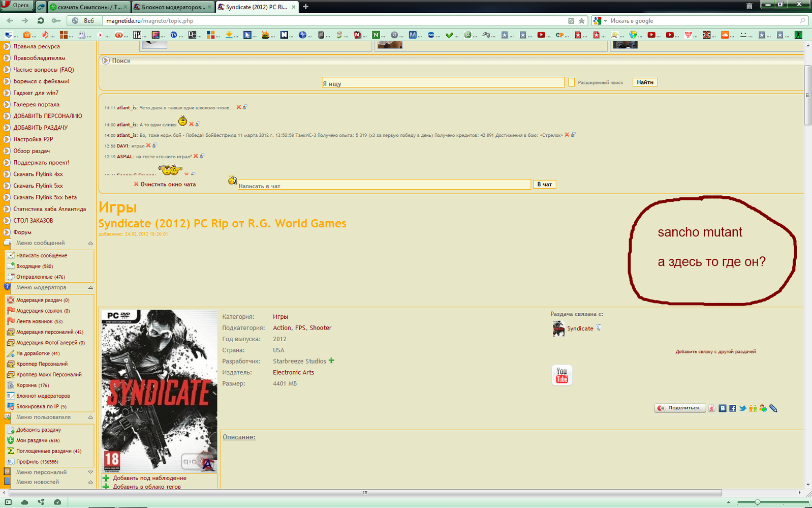Open 'Входящие (580)' inbox
The height and width of the screenshot is (508, 812).
pyautogui.click(x=35, y=266)
